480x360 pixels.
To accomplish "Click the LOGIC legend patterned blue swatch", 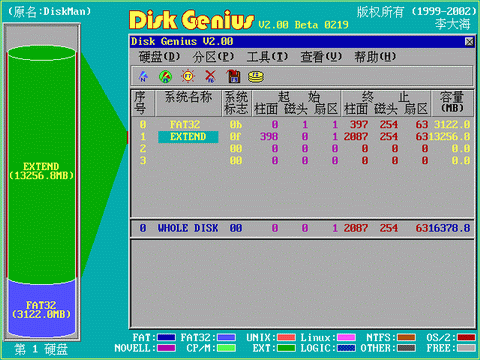I will [x=346, y=348].
